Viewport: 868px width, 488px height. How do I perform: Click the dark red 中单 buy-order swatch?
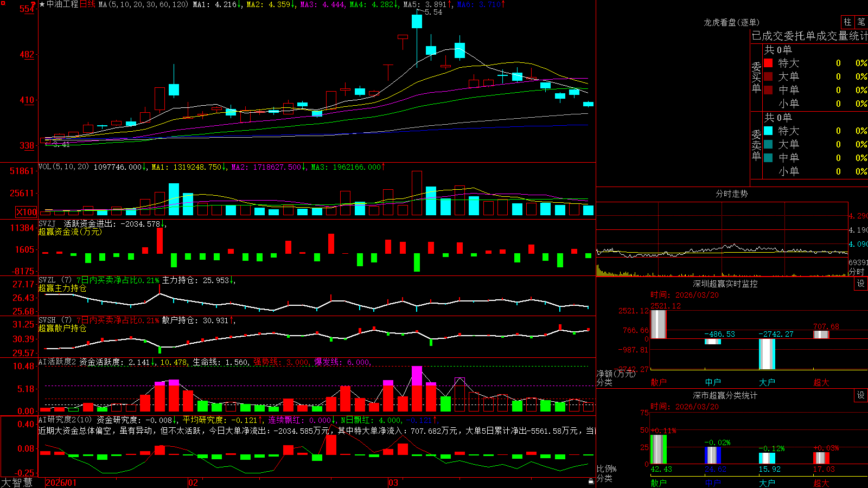point(768,90)
